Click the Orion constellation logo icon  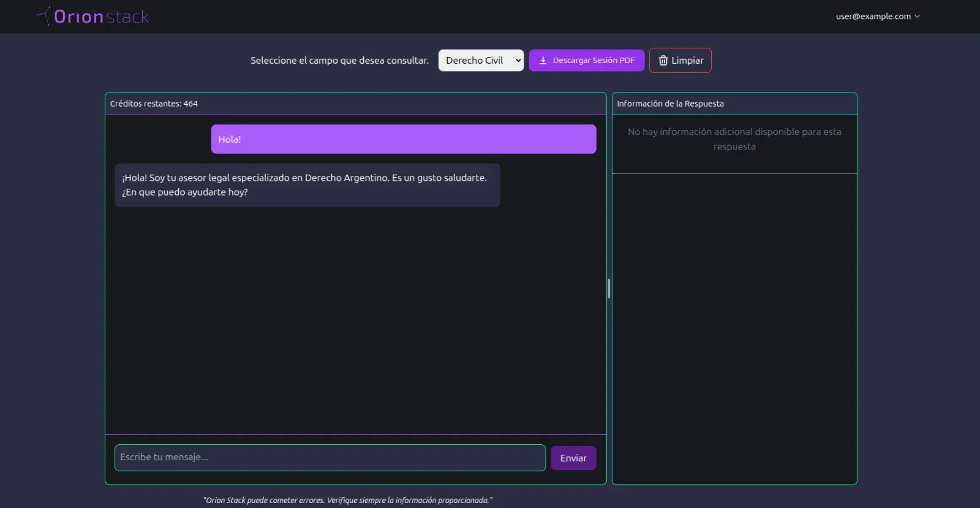pos(43,16)
